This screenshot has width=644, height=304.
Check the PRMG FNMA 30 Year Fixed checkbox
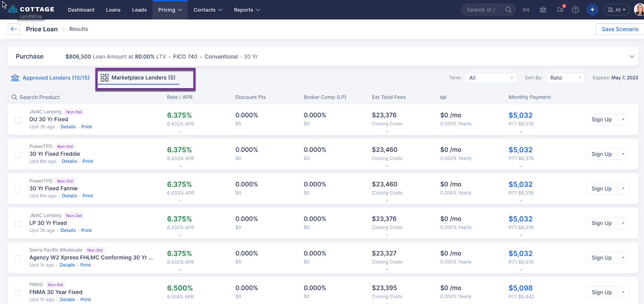point(18,293)
